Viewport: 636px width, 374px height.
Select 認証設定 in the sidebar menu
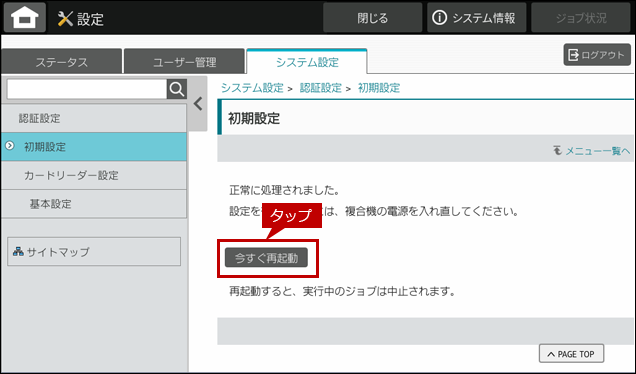94,118
